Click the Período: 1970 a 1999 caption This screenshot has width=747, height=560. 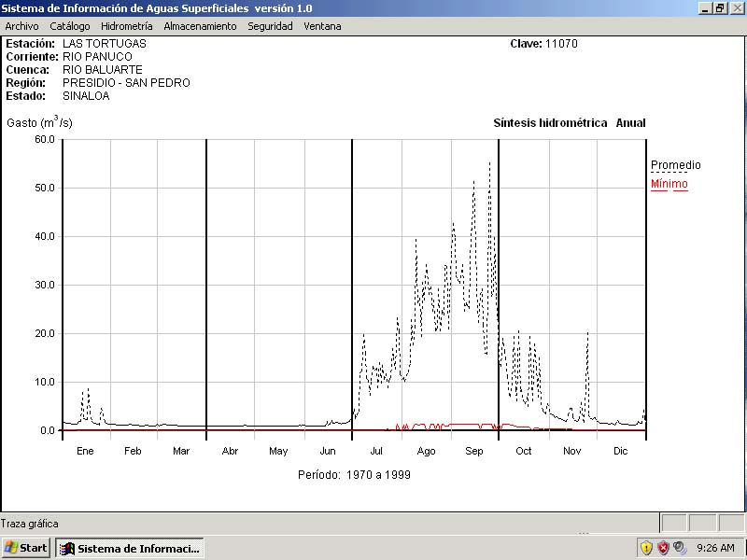pyautogui.click(x=354, y=474)
